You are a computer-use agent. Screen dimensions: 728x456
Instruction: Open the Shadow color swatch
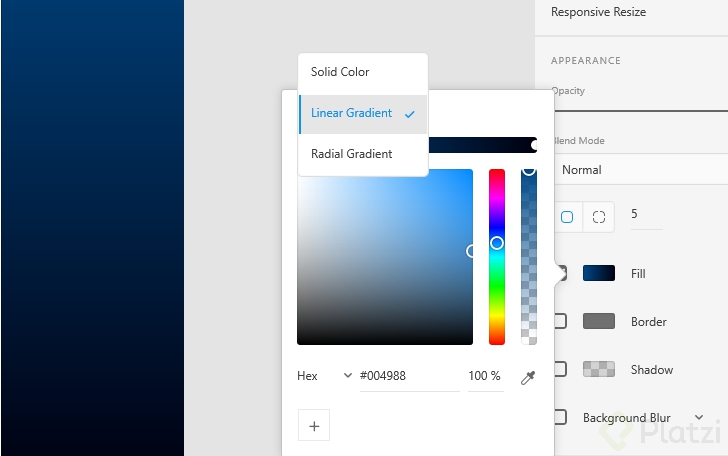[x=598, y=369]
